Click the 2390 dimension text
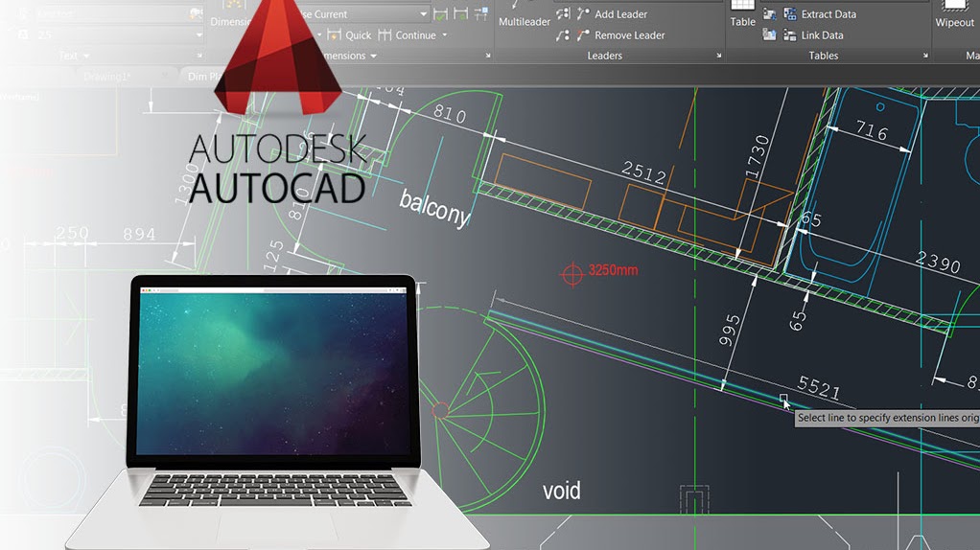Viewport: 980px width, 550px height. pos(938,262)
